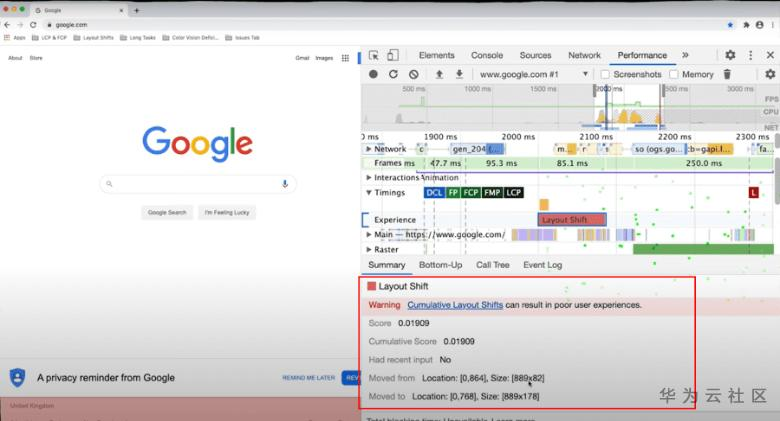This screenshot has width=780, height=421.
Task: Open the About link
Action: 15,58
